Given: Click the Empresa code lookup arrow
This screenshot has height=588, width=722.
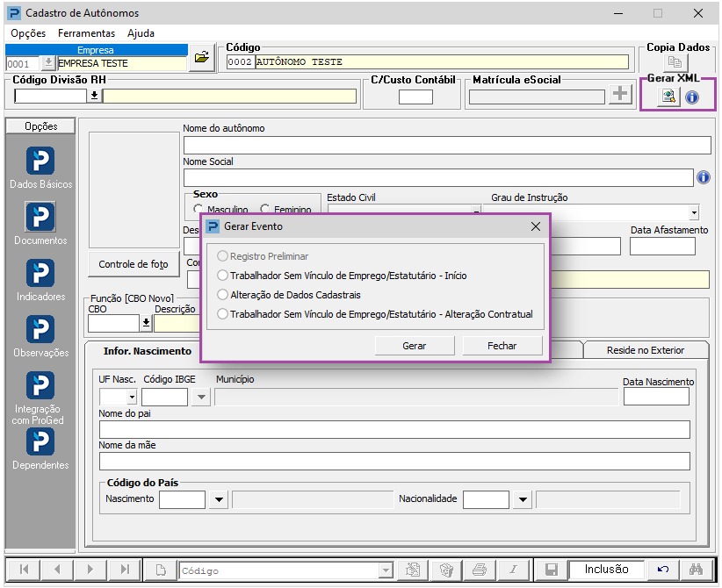Looking at the screenshot, I should pos(48,62).
